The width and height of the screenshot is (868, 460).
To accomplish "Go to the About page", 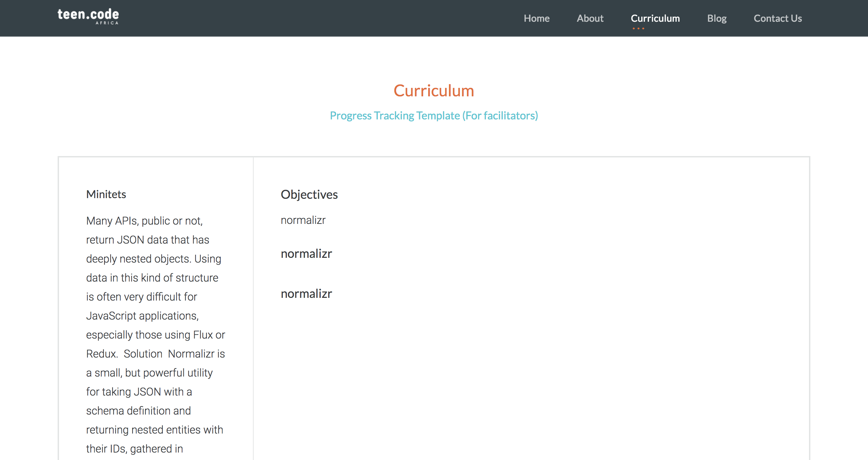I will [x=590, y=18].
